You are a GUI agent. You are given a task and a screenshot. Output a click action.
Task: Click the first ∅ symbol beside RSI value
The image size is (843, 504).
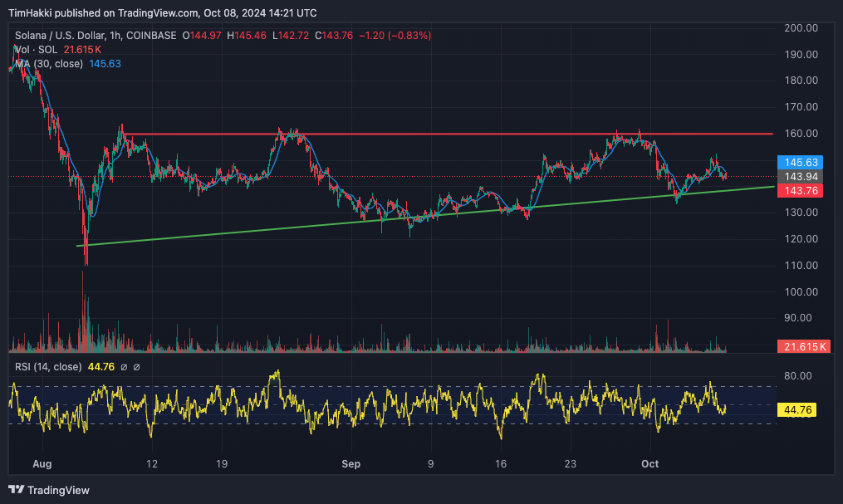click(124, 367)
